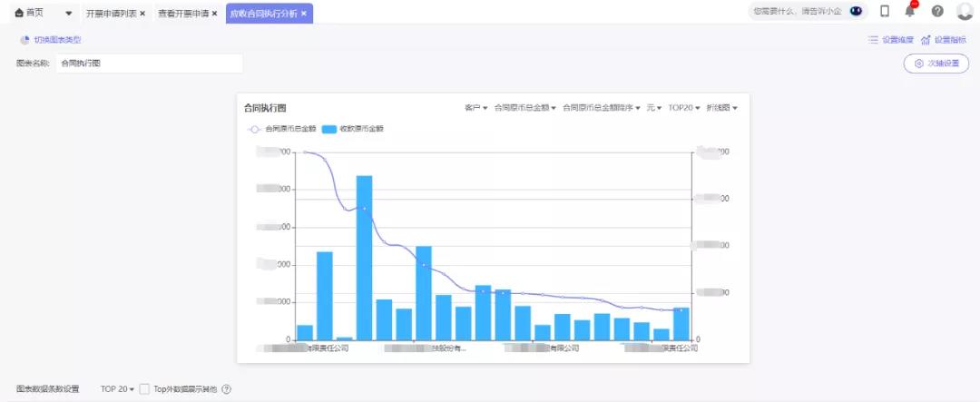Click the 小企 robot assistant icon
This screenshot has width=980, height=402.
pos(855,12)
